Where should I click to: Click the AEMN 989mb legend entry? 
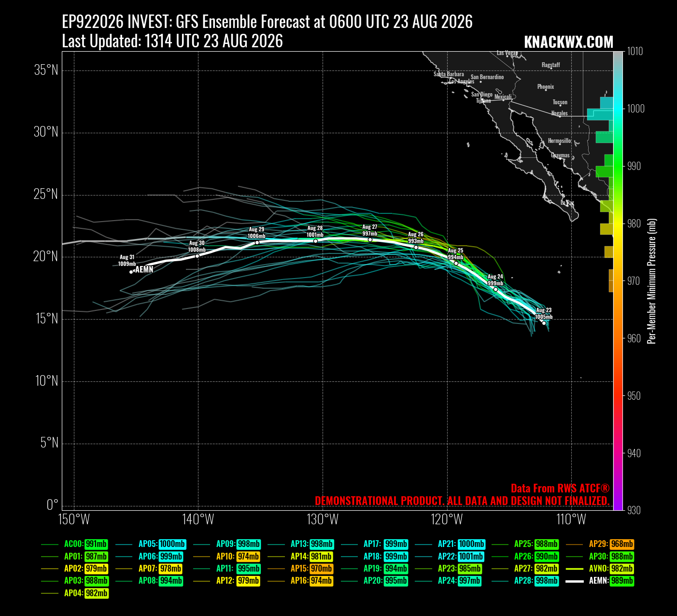(x=600, y=581)
